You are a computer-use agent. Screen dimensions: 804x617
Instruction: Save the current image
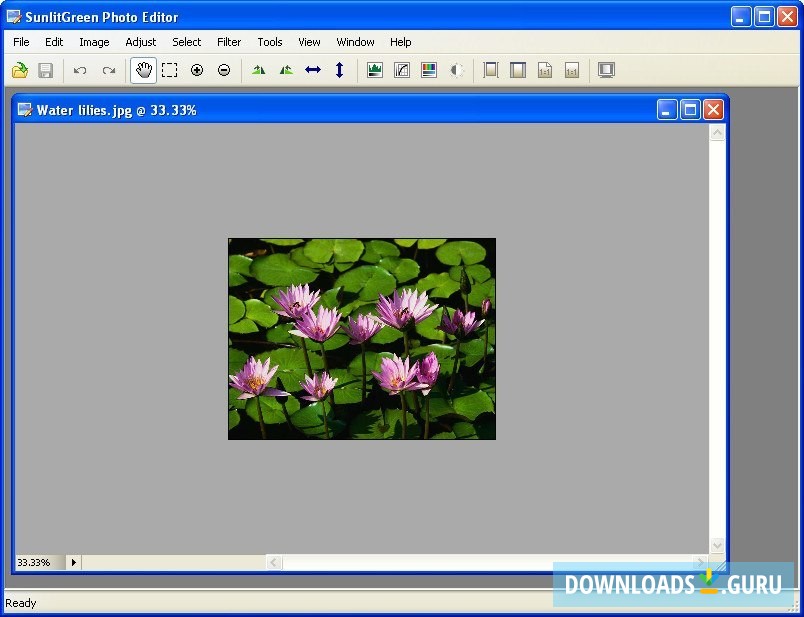click(45, 69)
